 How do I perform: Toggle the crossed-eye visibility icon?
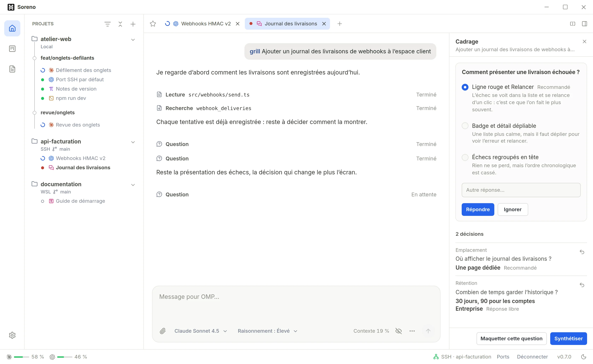[399, 331]
